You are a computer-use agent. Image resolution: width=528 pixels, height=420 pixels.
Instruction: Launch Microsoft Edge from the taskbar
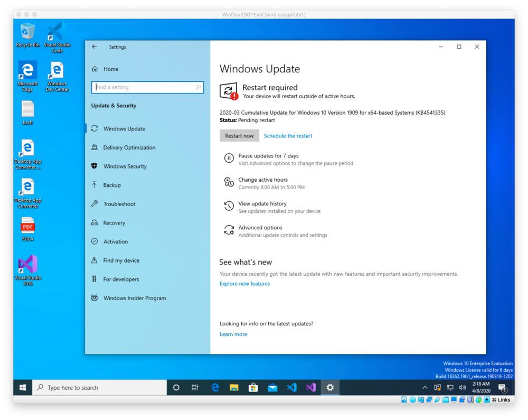(215, 387)
